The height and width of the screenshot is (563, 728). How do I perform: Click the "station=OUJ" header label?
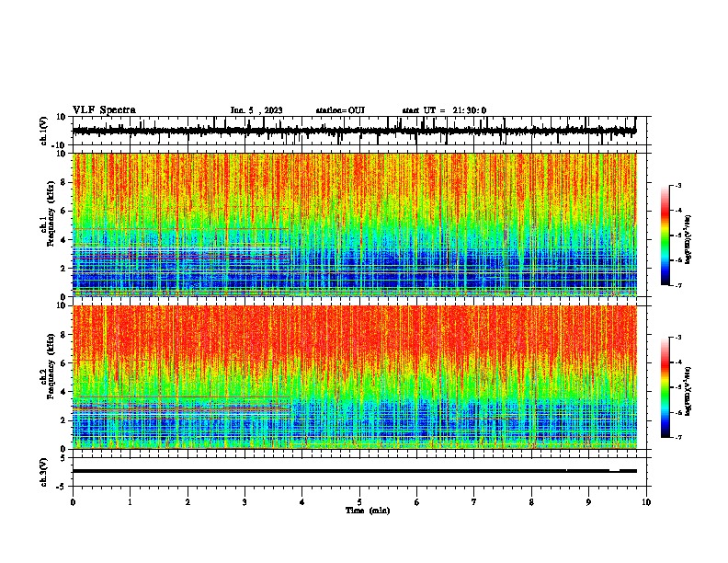340,110
